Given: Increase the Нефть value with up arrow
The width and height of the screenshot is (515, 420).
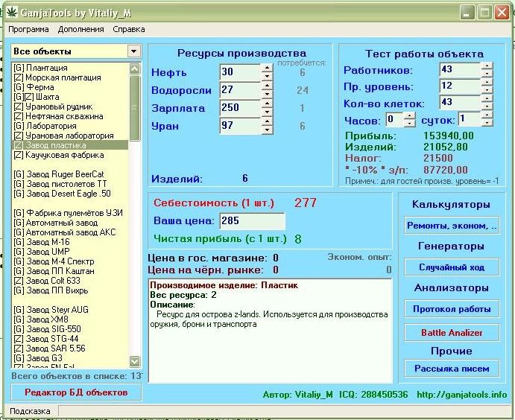Looking at the screenshot, I should coord(267,68).
